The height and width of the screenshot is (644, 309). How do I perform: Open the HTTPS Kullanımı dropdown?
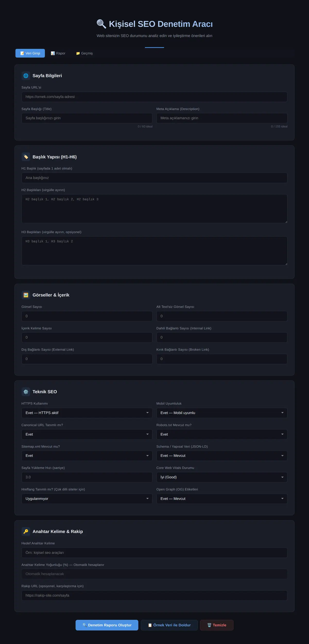tap(87, 413)
